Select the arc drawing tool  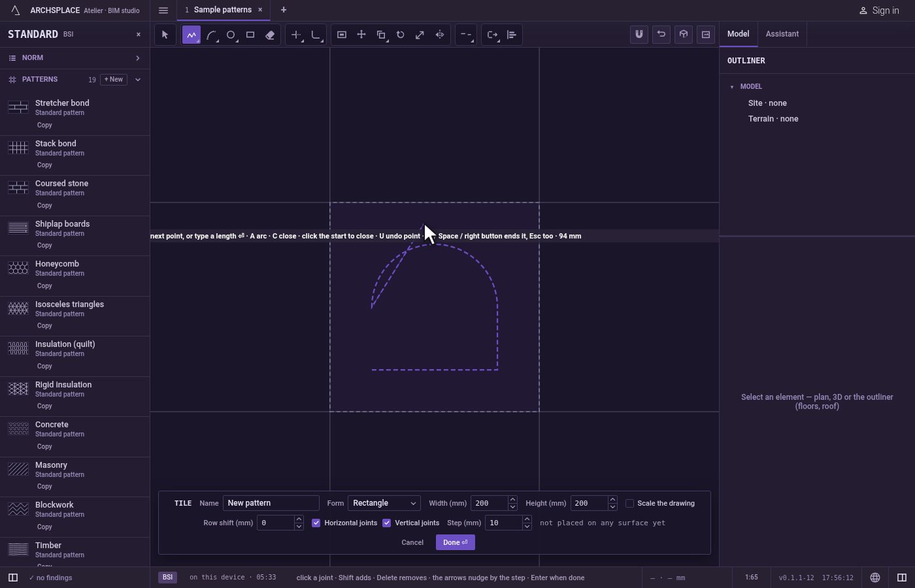coord(211,35)
